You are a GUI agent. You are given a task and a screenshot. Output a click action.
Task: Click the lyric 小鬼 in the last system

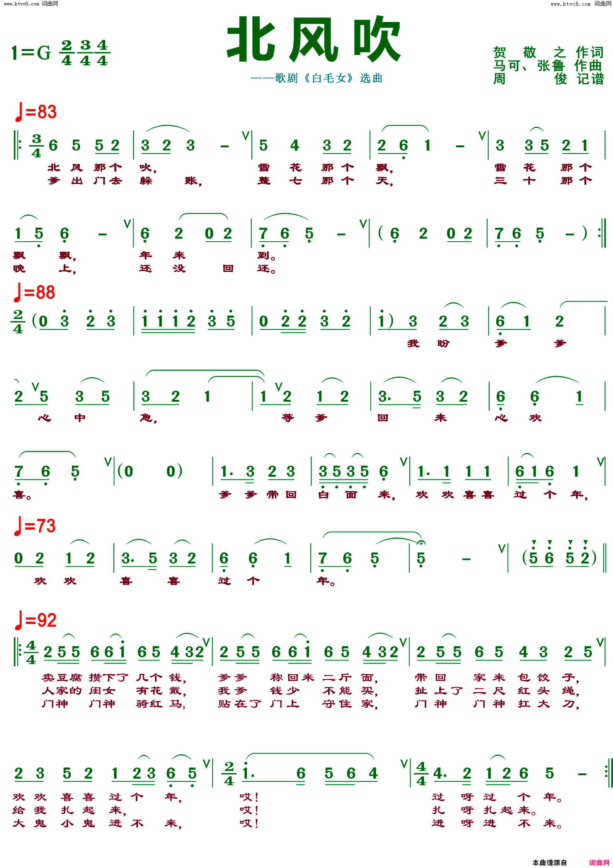(78, 823)
